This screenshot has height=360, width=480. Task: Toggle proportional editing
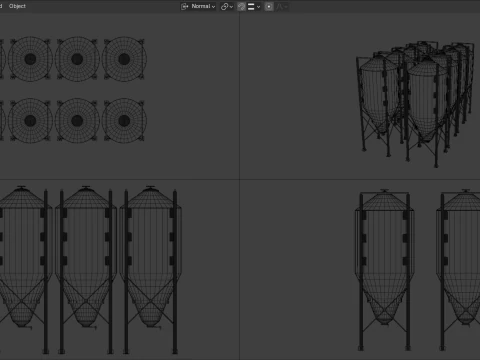click(269, 6)
